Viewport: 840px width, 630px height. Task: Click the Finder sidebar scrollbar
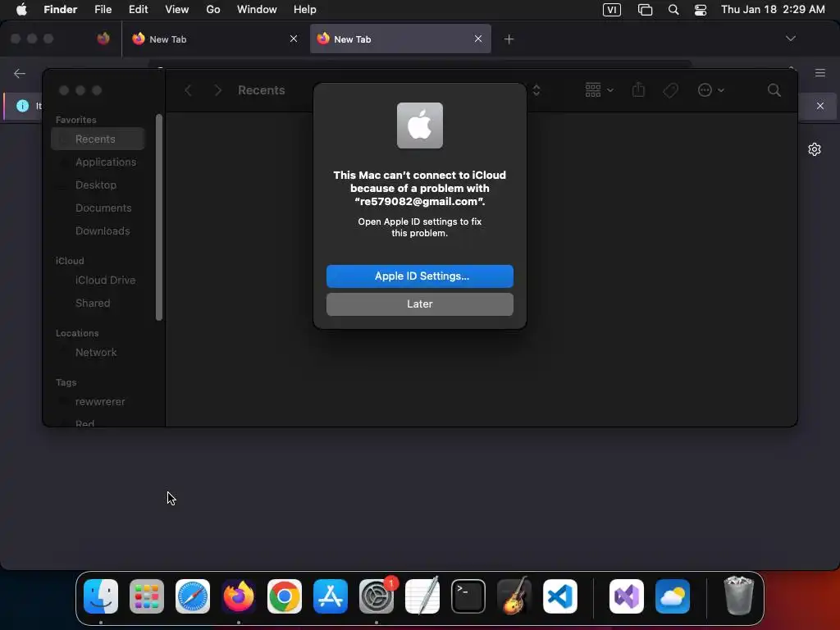coord(158,217)
